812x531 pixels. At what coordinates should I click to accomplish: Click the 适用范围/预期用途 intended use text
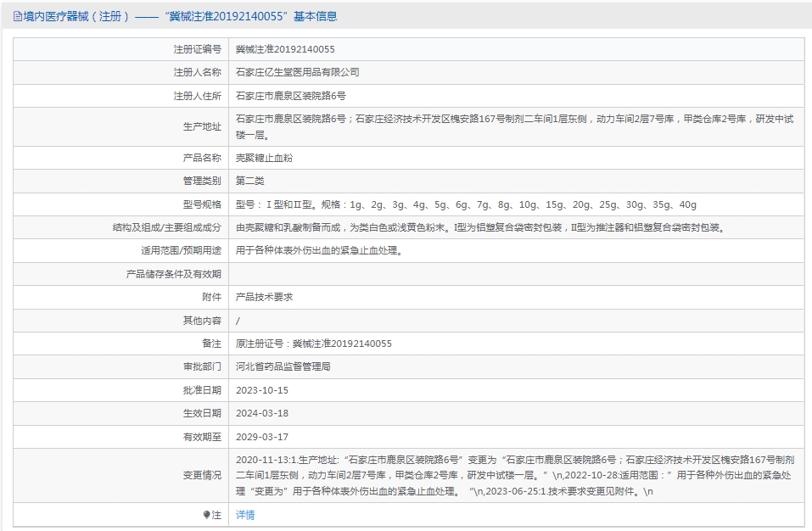click(x=320, y=250)
